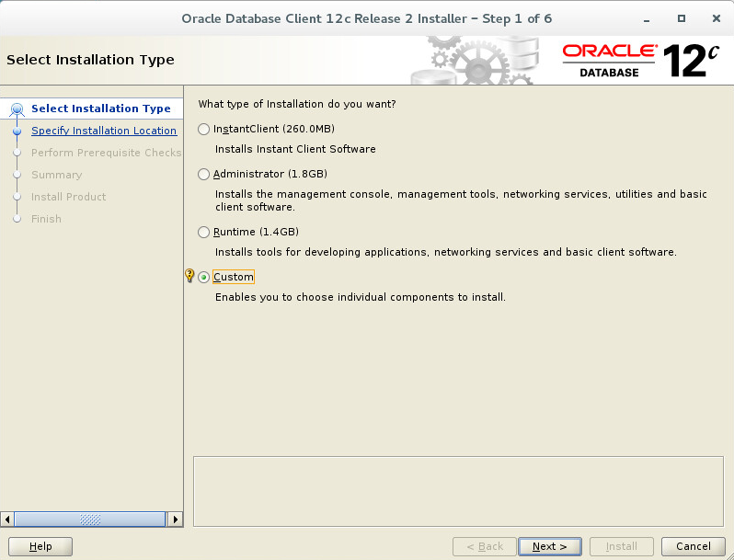The image size is (734, 560).
Task: Select the InstantClient (260.0MB) radio button
Action: [203, 129]
